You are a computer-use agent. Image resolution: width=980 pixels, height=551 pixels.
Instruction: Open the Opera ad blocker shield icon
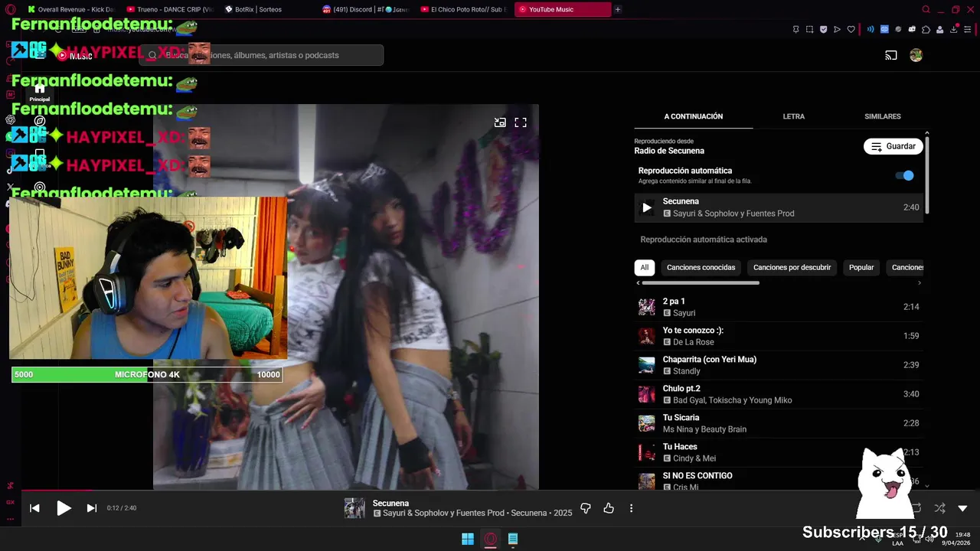tap(823, 29)
